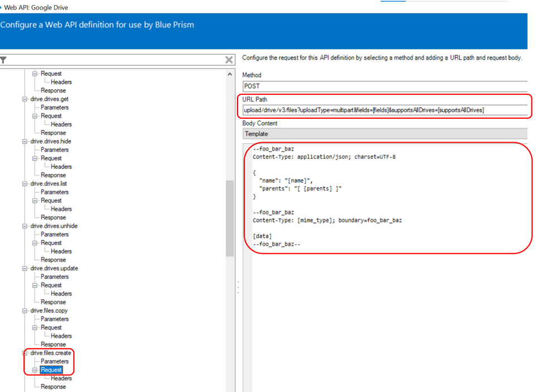557x392 pixels.
Task: Collapse the drive.files.create node
Action: [x=25, y=353]
